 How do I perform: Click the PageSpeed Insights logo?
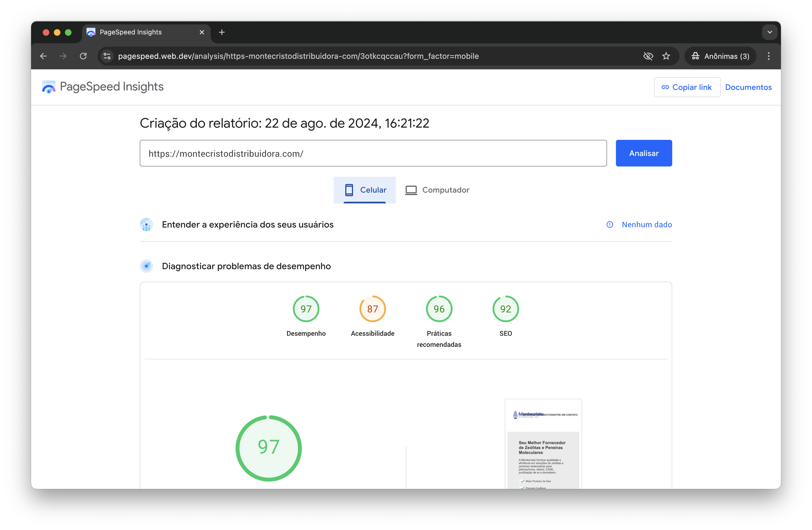coord(103,87)
